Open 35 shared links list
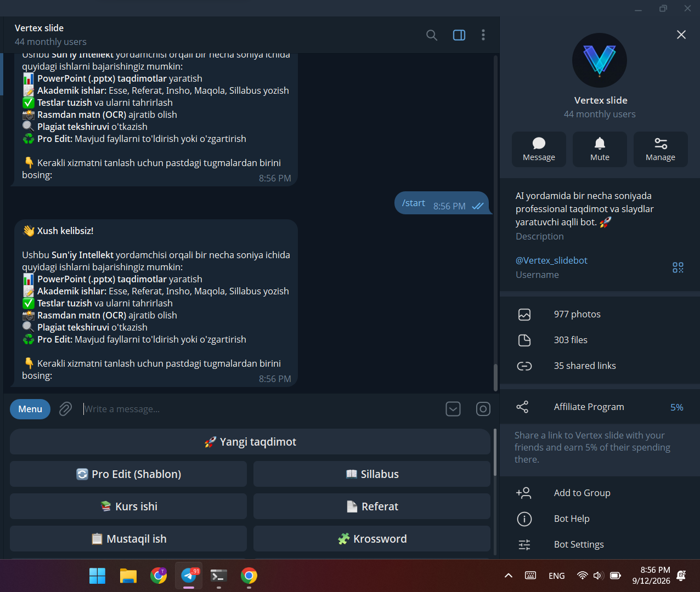This screenshot has width=700, height=592. click(600, 366)
